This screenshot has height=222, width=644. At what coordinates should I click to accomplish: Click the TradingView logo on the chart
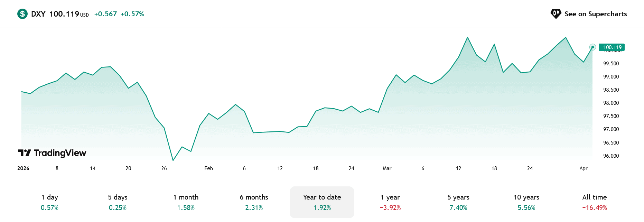52,153
